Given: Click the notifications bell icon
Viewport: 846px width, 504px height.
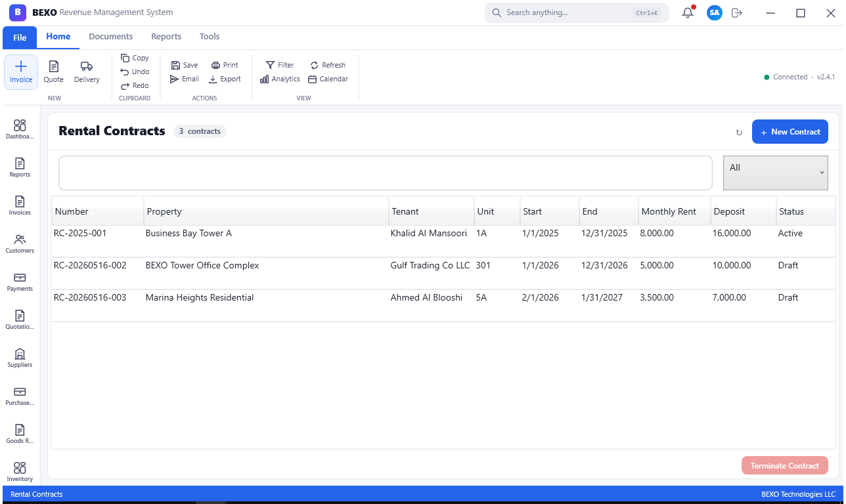Looking at the screenshot, I should click(x=688, y=12).
